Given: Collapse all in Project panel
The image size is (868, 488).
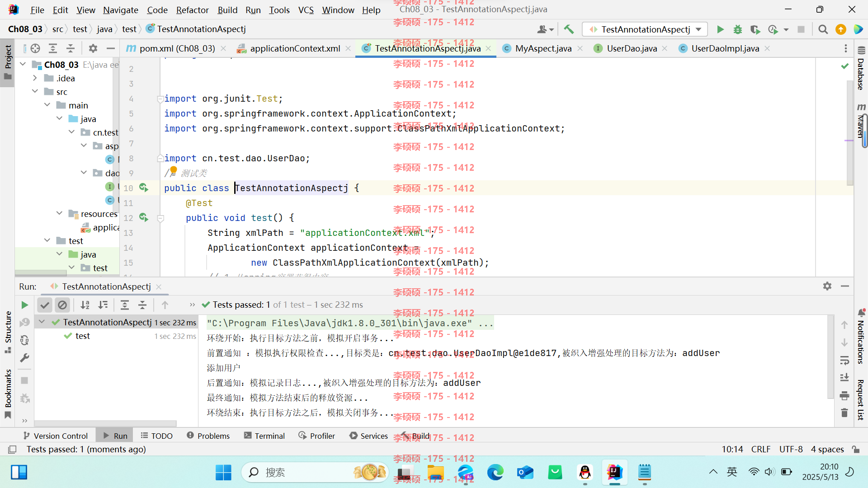Looking at the screenshot, I should tap(71, 48).
